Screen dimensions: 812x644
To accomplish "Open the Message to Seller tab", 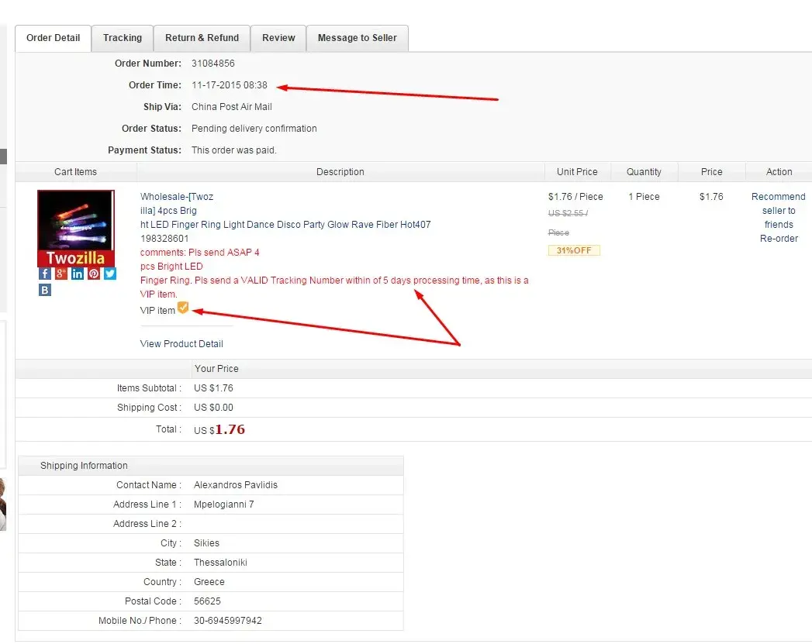I will (x=357, y=38).
